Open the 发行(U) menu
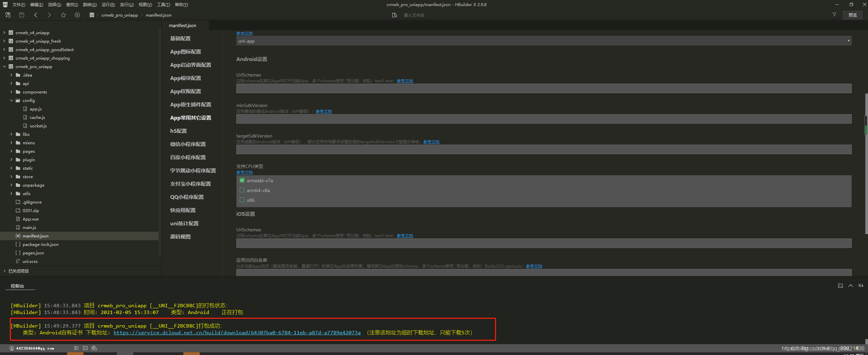 pos(126,5)
